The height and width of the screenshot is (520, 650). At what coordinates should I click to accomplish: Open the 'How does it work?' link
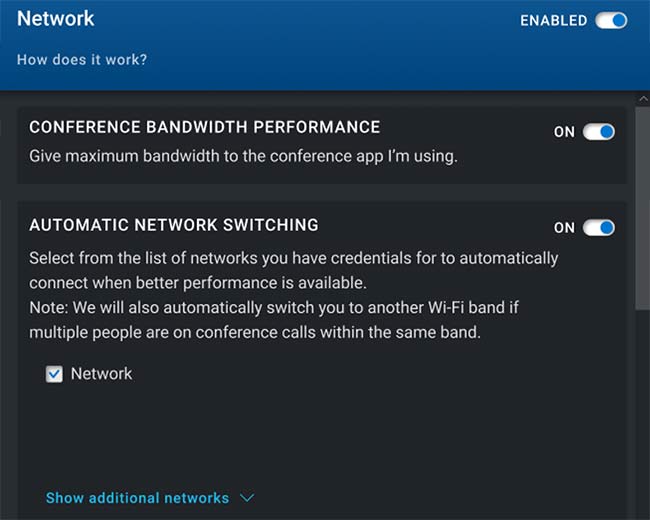point(82,60)
